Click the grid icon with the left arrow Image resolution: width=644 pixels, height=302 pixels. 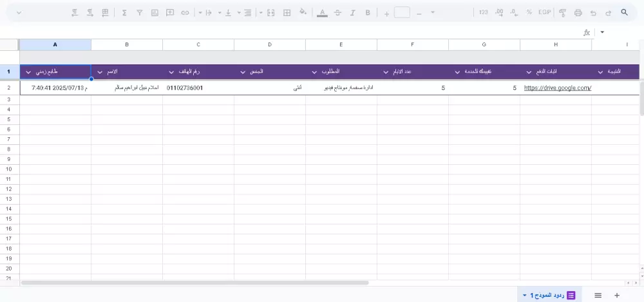[x=105, y=13]
